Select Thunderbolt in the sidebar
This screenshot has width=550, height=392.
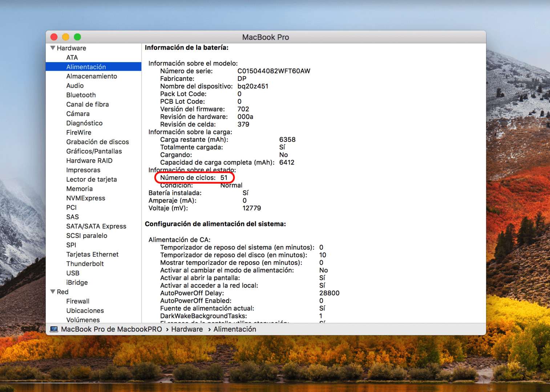click(x=85, y=264)
